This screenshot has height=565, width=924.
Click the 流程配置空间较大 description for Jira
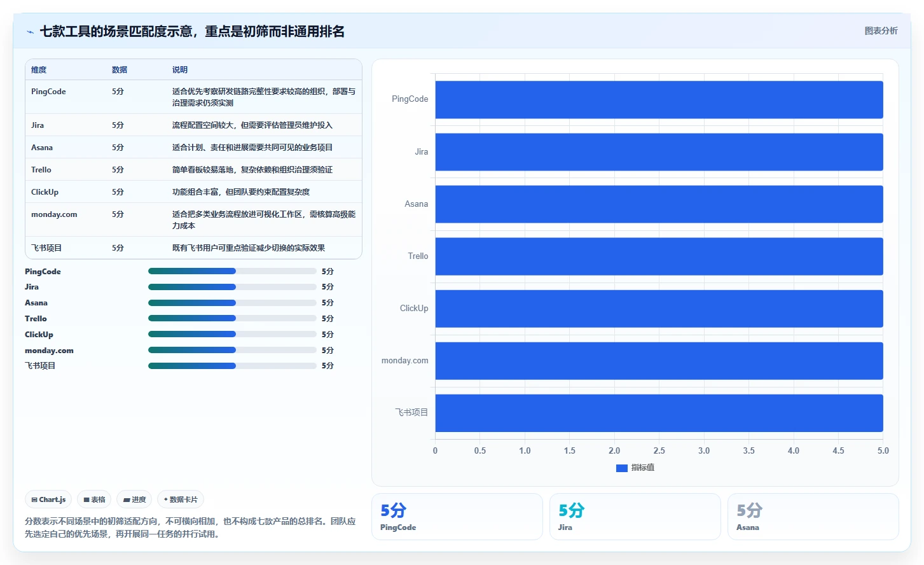click(252, 125)
